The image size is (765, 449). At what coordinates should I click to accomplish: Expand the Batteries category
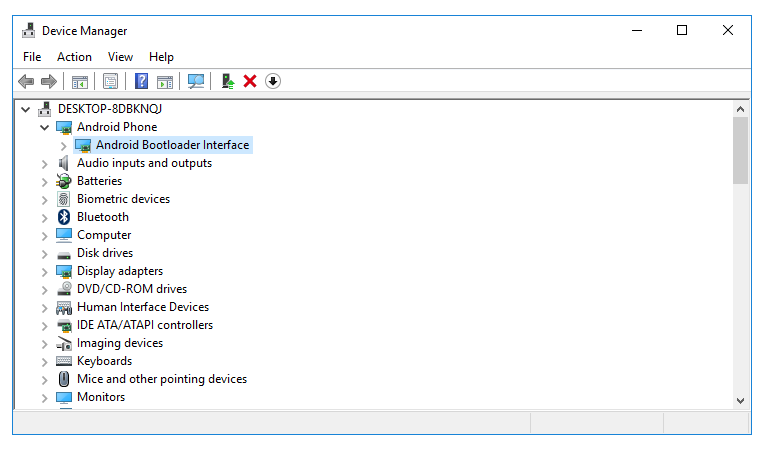[x=44, y=182]
